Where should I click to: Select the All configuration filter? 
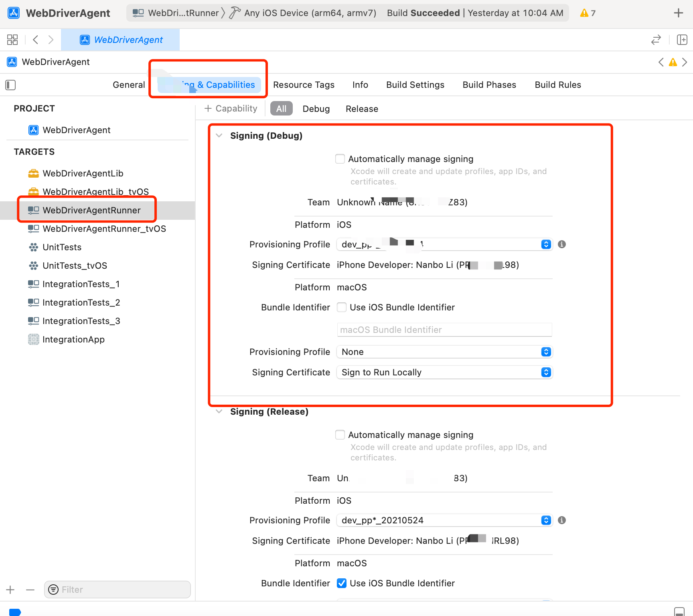pos(281,109)
